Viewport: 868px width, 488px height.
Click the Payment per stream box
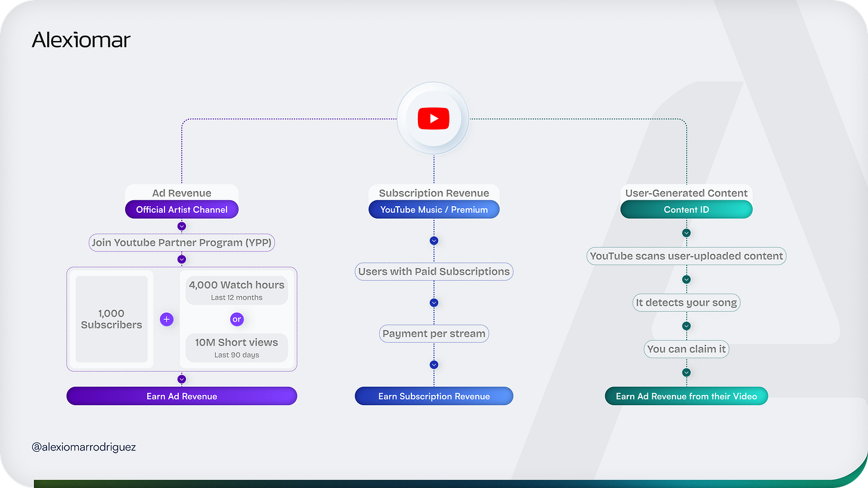[x=434, y=334]
